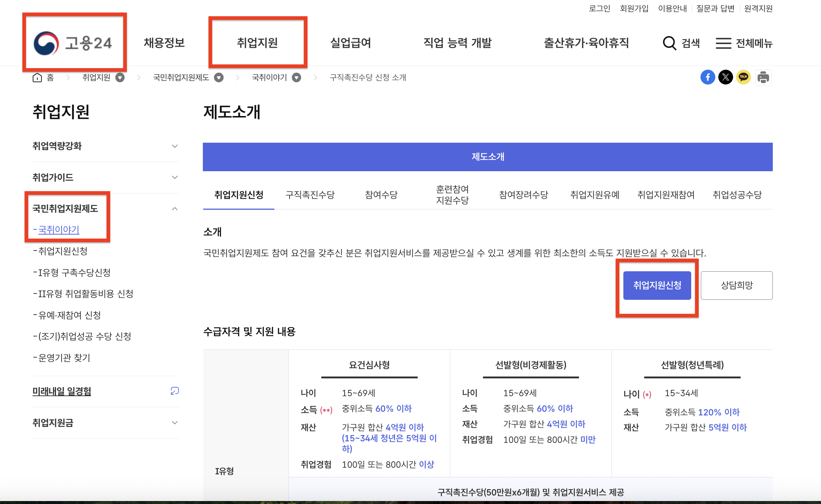Image resolution: width=821 pixels, height=504 pixels.
Task: Switch to the 구직촉진수당 tab
Action: click(x=310, y=195)
